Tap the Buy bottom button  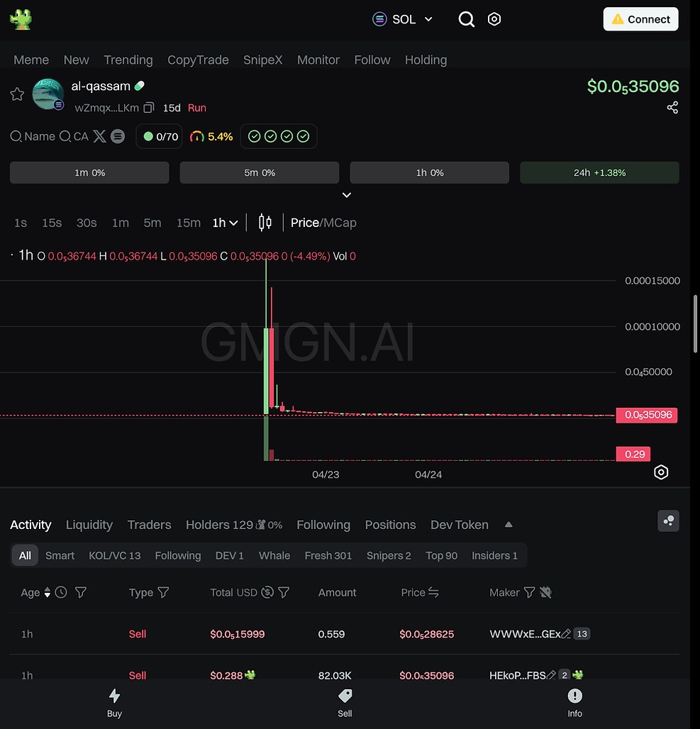click(x=114, y=703)
